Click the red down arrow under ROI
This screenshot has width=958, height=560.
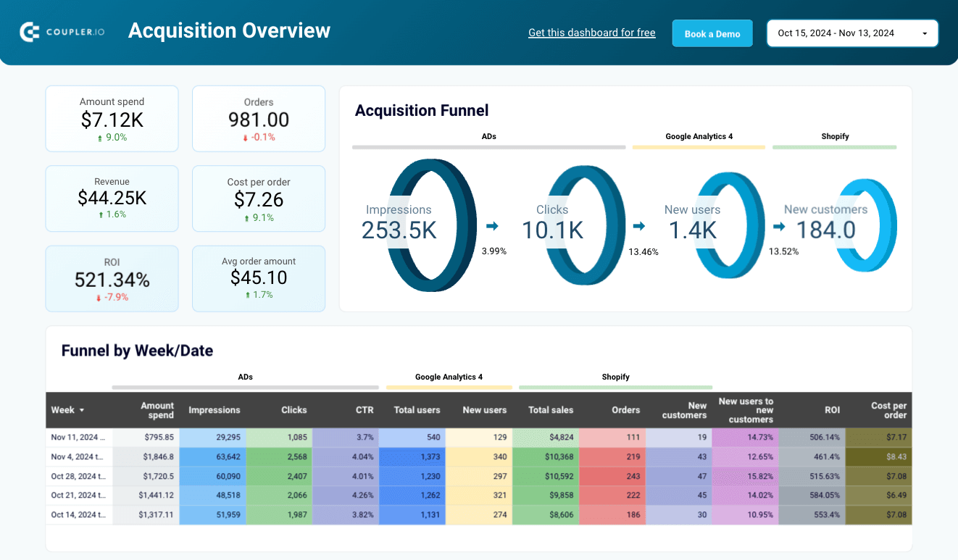point(99,298)
